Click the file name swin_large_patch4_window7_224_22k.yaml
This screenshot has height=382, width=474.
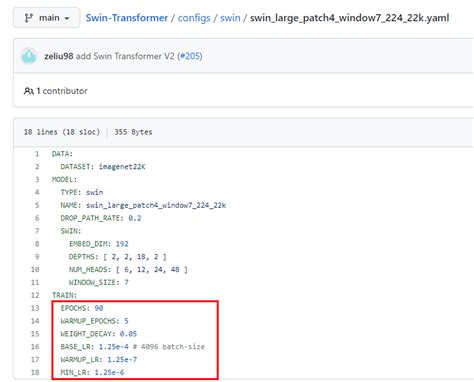click(350, 18)
